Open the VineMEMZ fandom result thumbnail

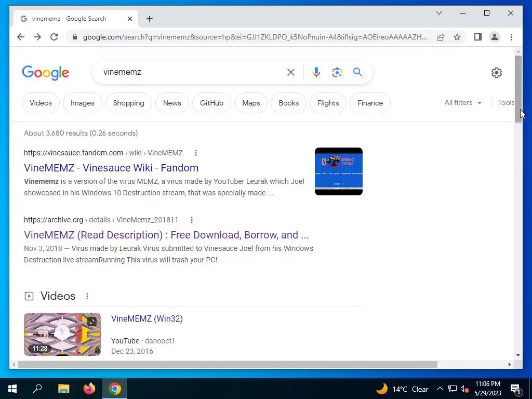[x=339, y=171]
